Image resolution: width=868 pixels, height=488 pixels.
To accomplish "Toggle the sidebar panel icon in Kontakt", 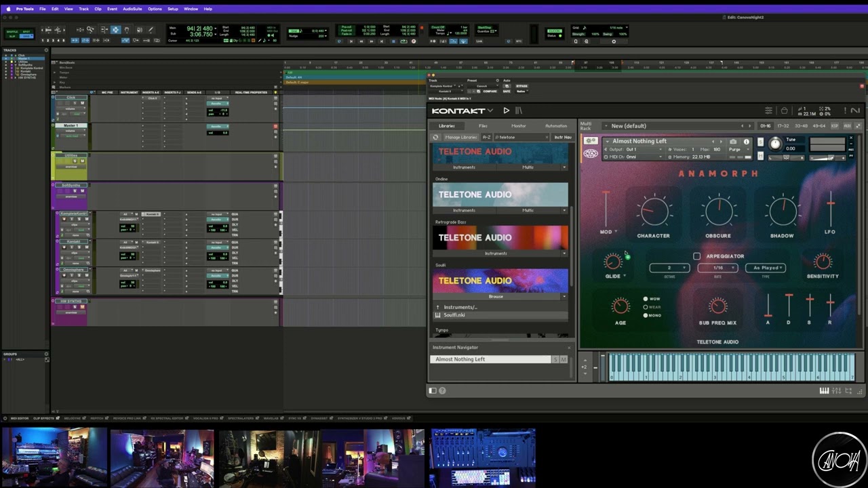I will 433,390.
